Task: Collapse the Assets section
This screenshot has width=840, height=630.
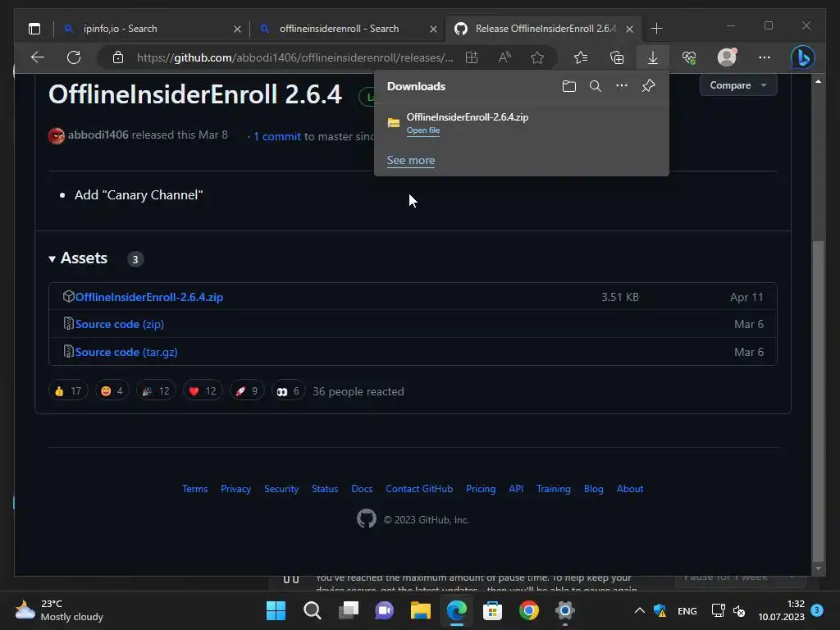Action: coord(78,258)
